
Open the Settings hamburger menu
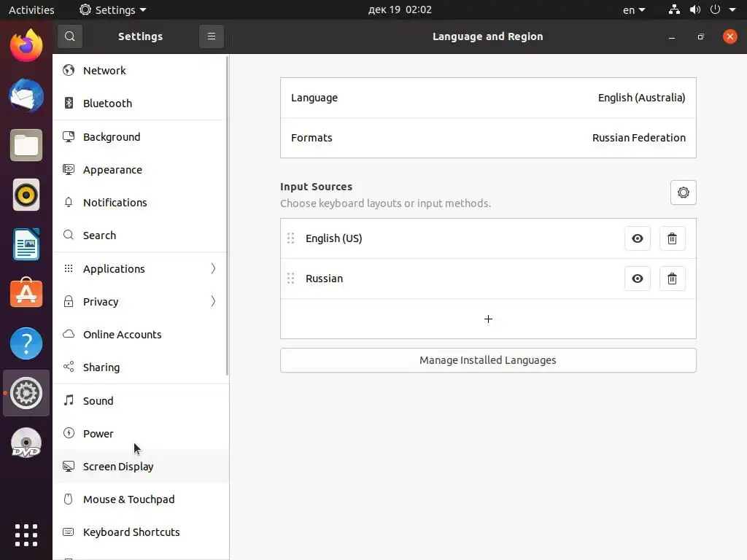pos(212,36)
